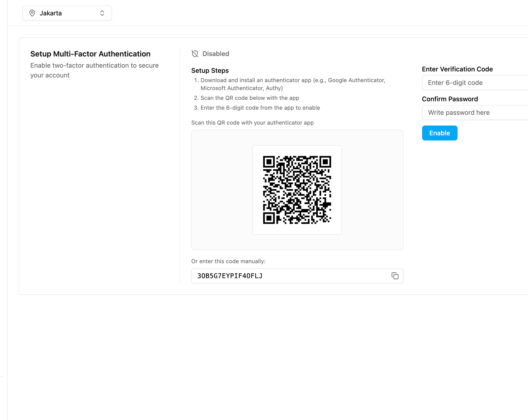
Task: Click the Enable button
Action: click(x=440, y=133)
